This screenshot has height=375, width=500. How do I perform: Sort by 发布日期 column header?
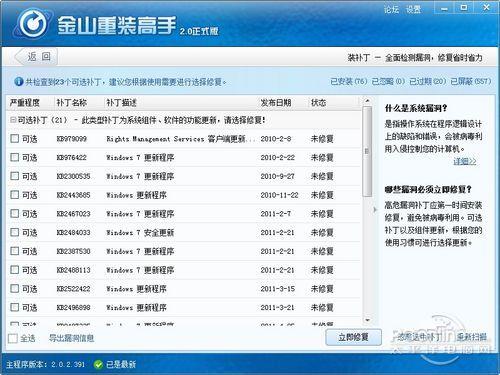[x=276, y=103]
